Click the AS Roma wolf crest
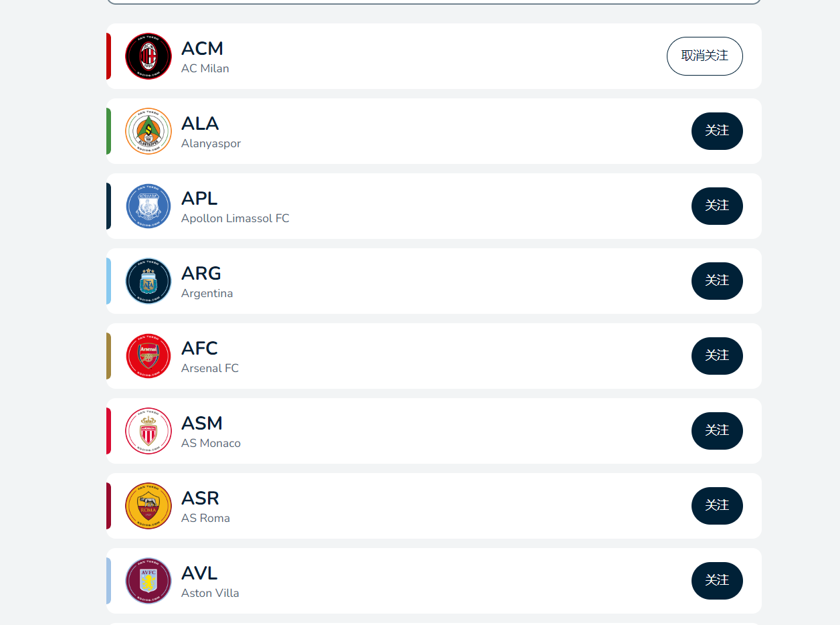The image size is (840, 625). pos(148,506)
